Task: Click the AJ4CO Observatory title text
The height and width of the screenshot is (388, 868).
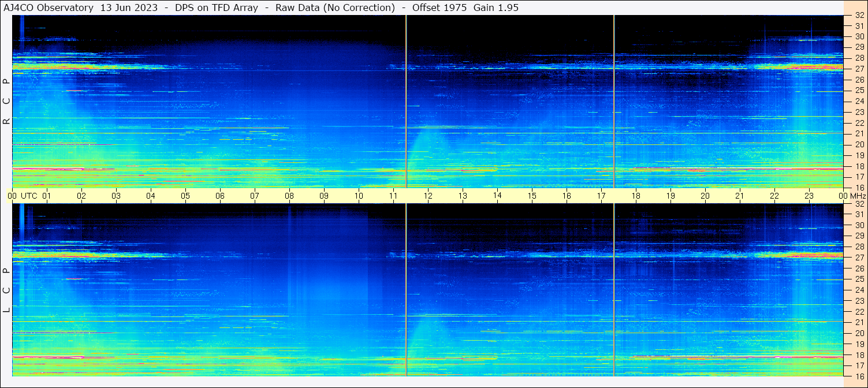Action: 49,8
